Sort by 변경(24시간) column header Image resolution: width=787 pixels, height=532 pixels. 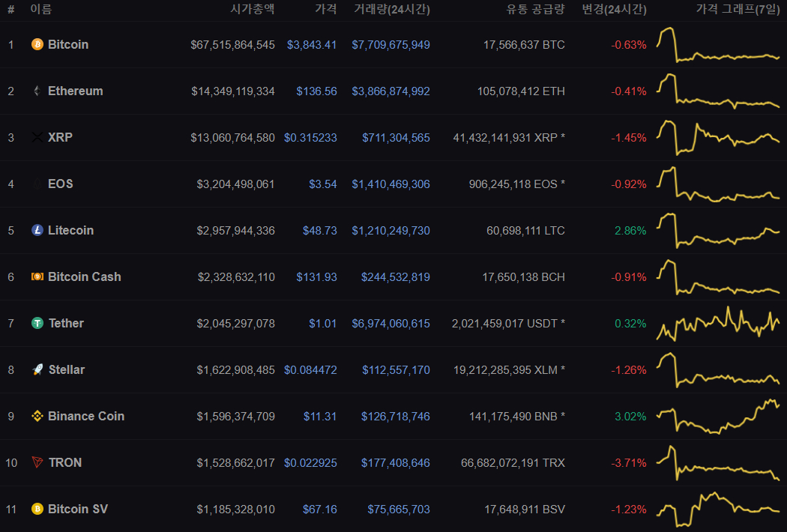(614, 9)
